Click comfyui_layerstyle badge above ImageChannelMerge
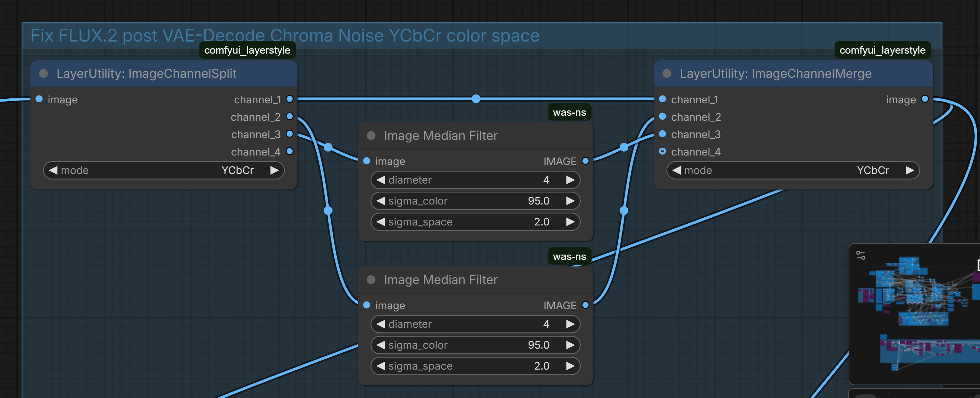Image resolution: width=980 pixels, height=398 pixels. 883,50
